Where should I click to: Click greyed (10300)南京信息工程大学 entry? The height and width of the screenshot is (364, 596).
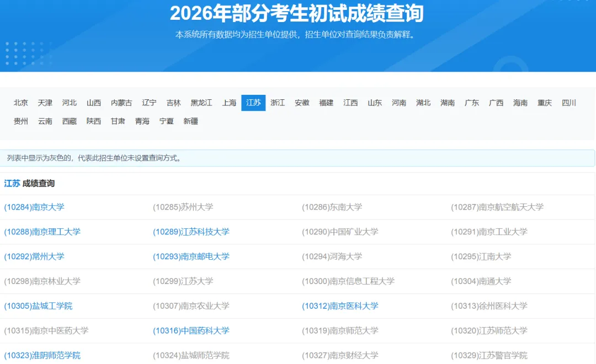(348, 281)
